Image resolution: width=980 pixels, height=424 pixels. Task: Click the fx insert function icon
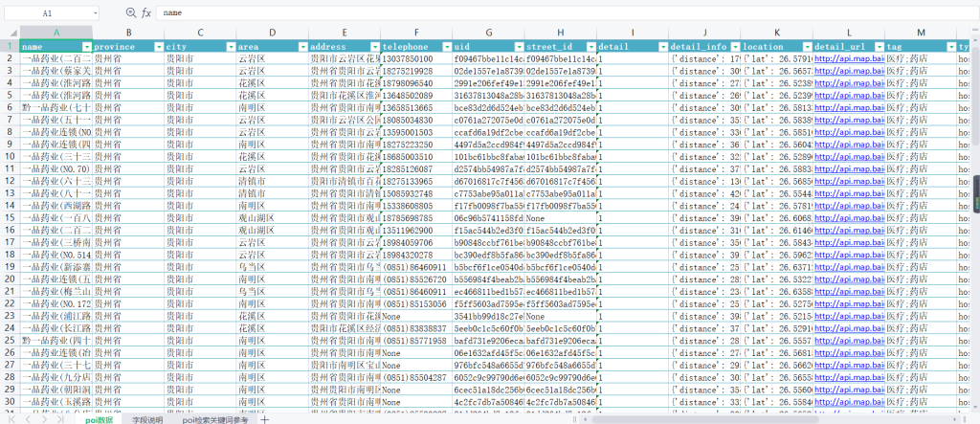click(146, 13)
